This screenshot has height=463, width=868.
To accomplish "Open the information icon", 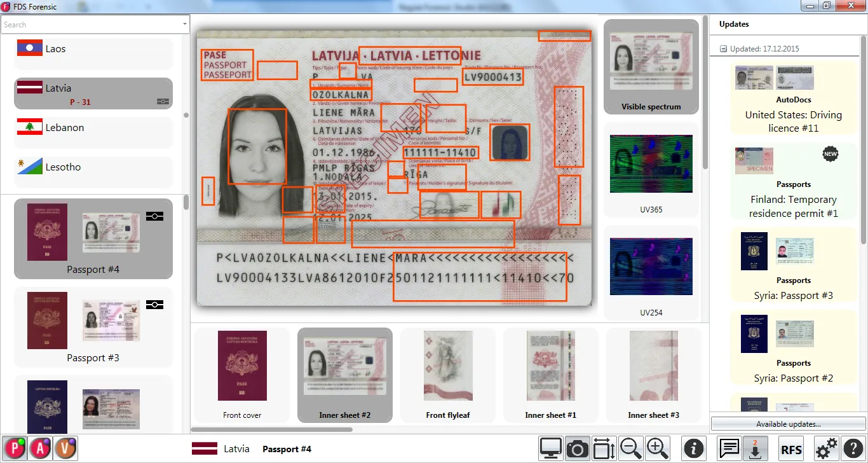I will point(693,449).
